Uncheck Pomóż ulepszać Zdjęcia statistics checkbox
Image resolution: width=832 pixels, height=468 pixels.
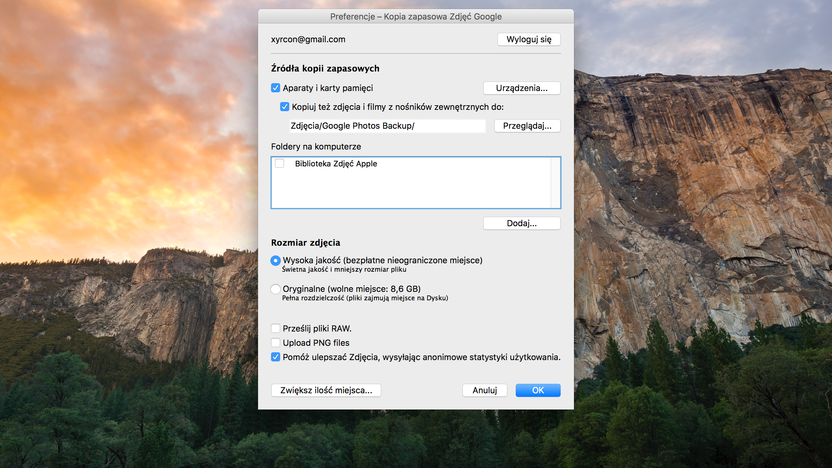tap(275, 357)
